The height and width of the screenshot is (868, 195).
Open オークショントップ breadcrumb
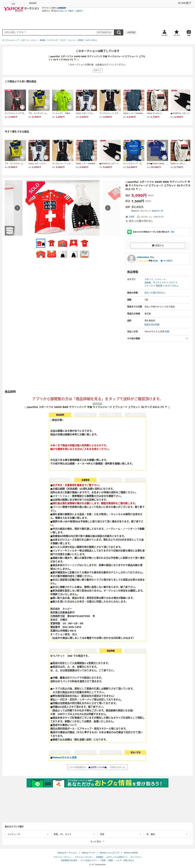pyautogui.click(x=10, y=40)
